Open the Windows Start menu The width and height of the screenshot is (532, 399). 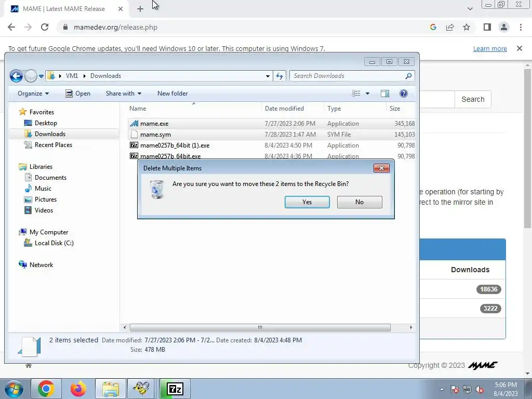tap(13, 389)
